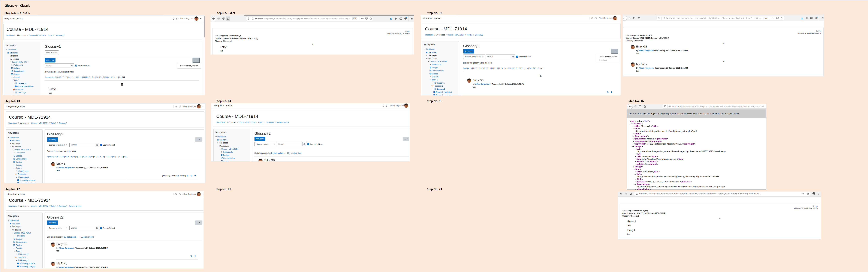This screenshot has width=868, height=272.
Task: Open Browse by alphabet dropdown in Step 13 panel
Action: 58,145
